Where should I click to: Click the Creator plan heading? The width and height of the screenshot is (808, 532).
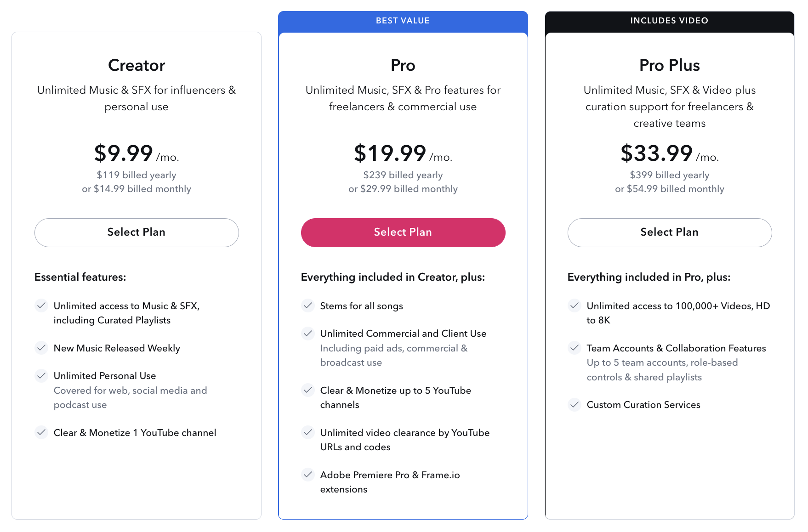pyautogui.click(x=137, y=65)
